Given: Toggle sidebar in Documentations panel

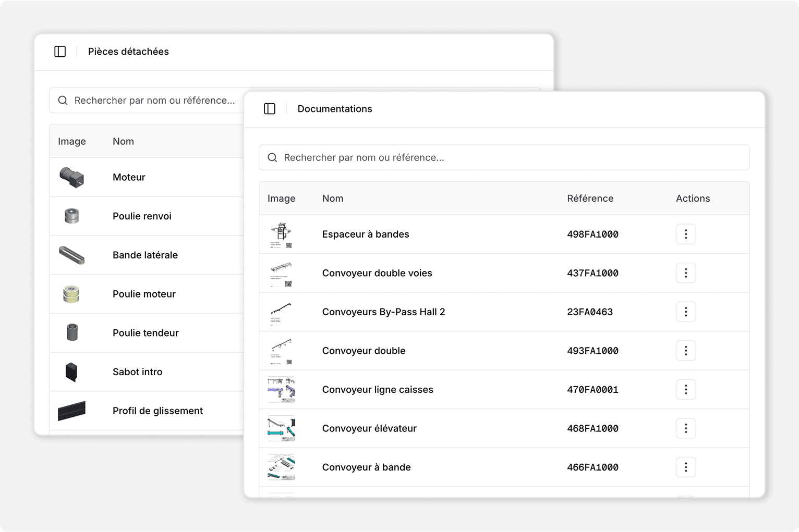Looking at the screenshot, I should click(270, 109).
